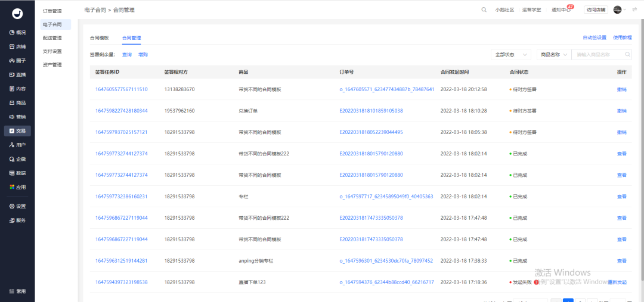
Task: Open signing task ID 1647598227428180344
Action: [122, 111]
